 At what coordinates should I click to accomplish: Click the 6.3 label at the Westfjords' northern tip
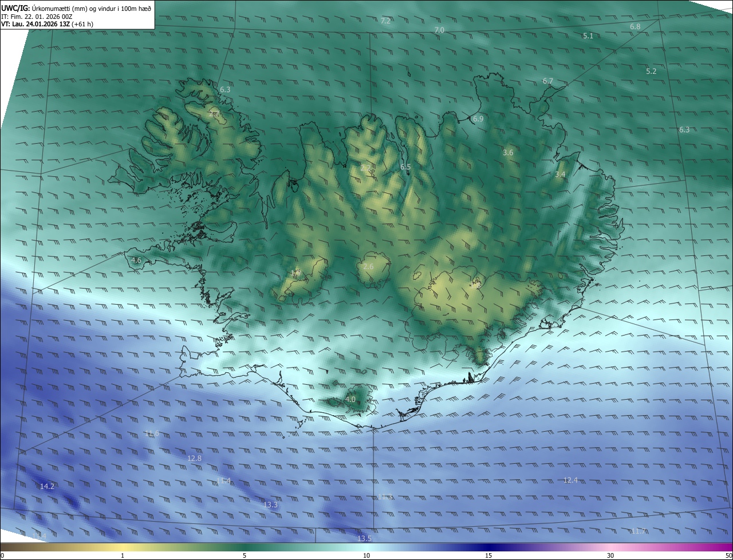tap(225, 89)
